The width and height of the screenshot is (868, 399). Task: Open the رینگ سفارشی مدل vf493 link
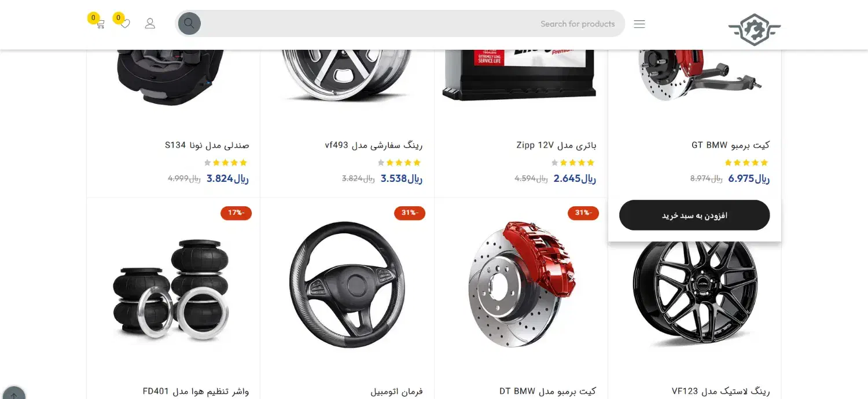[x=374, y=145]
